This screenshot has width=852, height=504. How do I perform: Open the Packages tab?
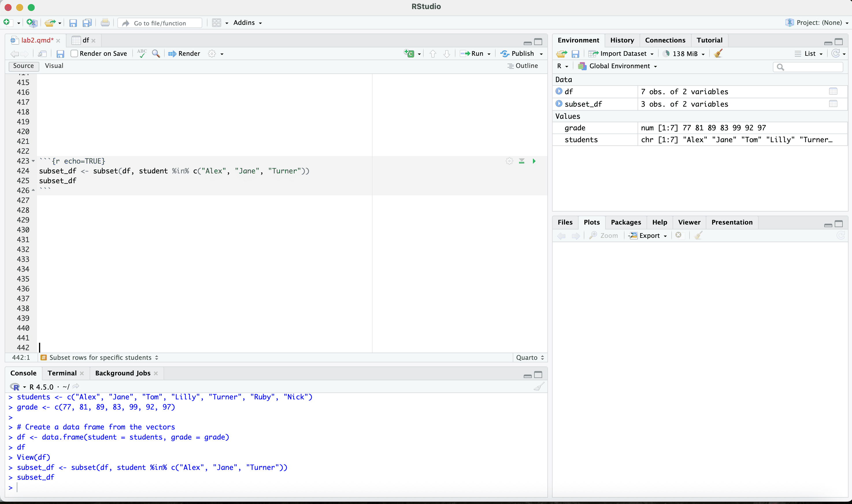[x=625, y=222]
